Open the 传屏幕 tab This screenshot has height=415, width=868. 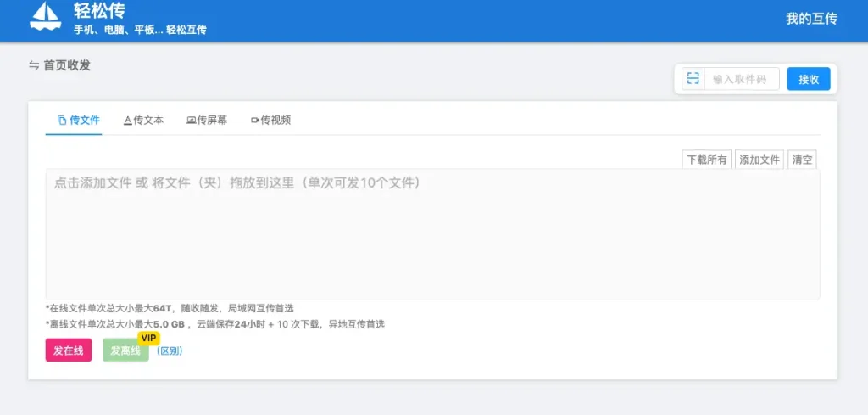(x=207, y=120)
